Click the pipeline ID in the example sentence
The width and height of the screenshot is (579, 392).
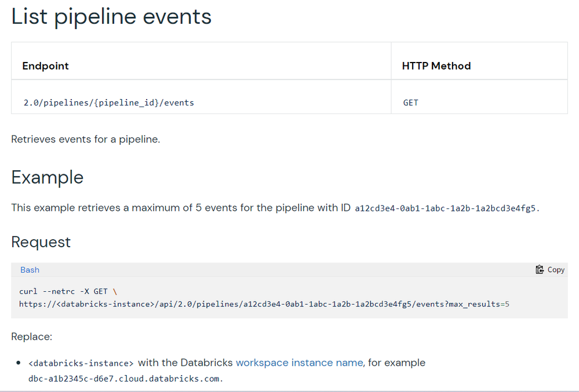446,208
